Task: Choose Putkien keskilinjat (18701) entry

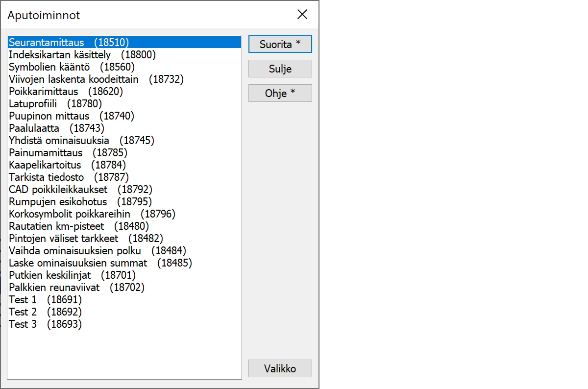Action: pos(72,275)
